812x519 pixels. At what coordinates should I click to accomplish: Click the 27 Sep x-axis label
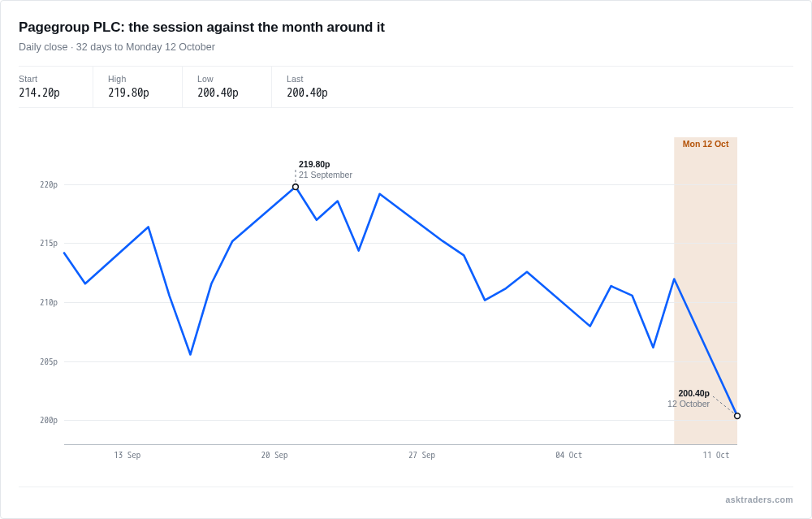pos(421,456)
